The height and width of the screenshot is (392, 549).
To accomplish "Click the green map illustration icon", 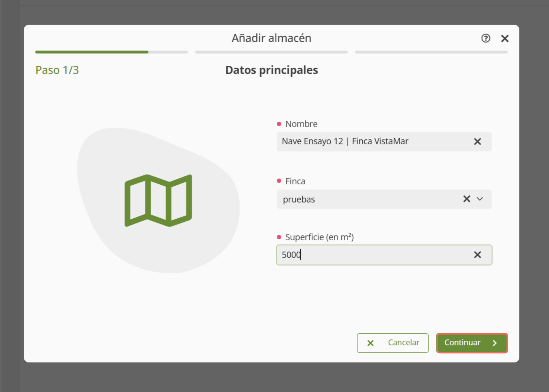I will pyautogui.click(x=158, y=200).
